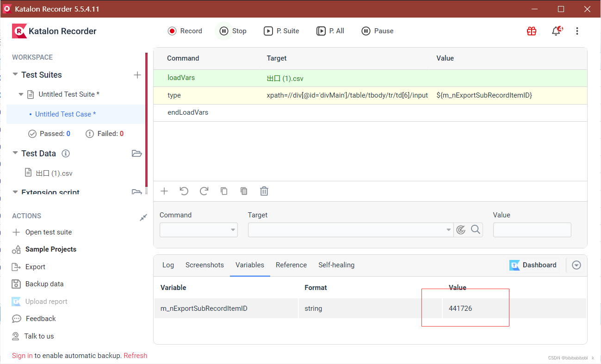Click the m_nExportSubRecordItemID variable name

point(204,308)
